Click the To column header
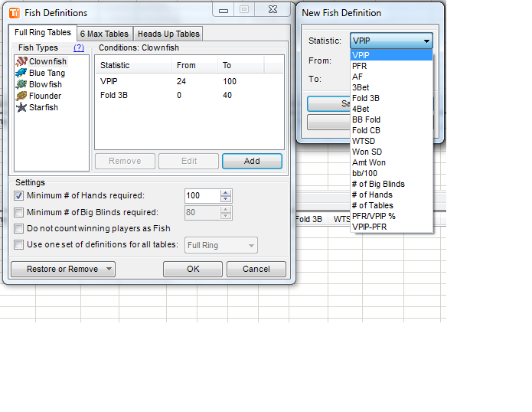 tap(240, 65)
